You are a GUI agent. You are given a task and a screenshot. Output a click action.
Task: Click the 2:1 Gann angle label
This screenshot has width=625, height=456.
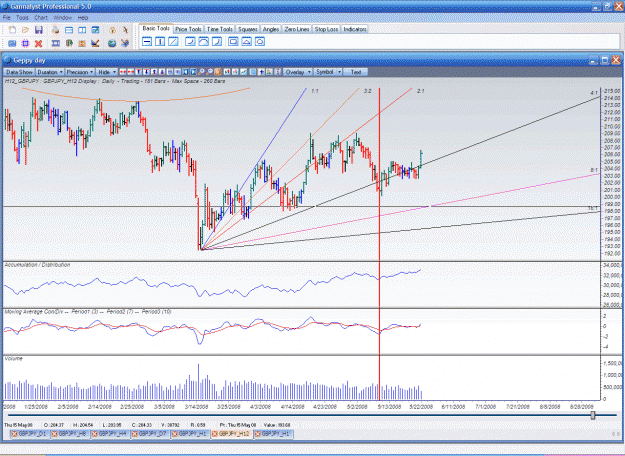[421, 91]
